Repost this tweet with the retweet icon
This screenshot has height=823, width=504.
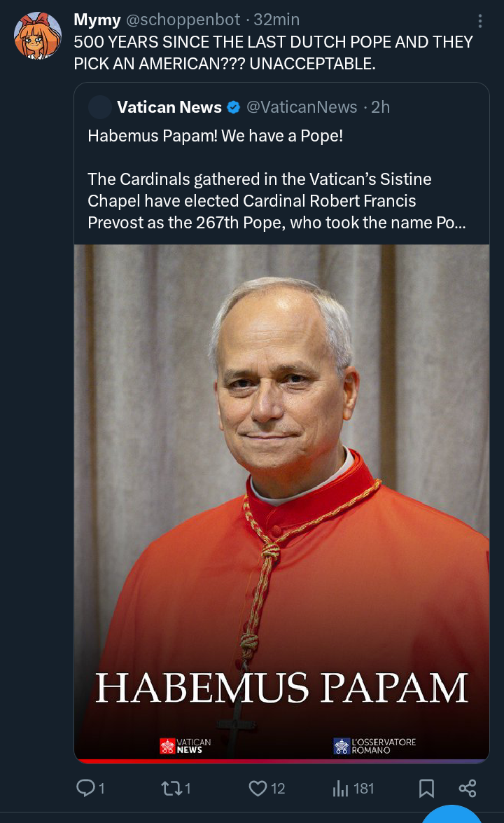171,788
